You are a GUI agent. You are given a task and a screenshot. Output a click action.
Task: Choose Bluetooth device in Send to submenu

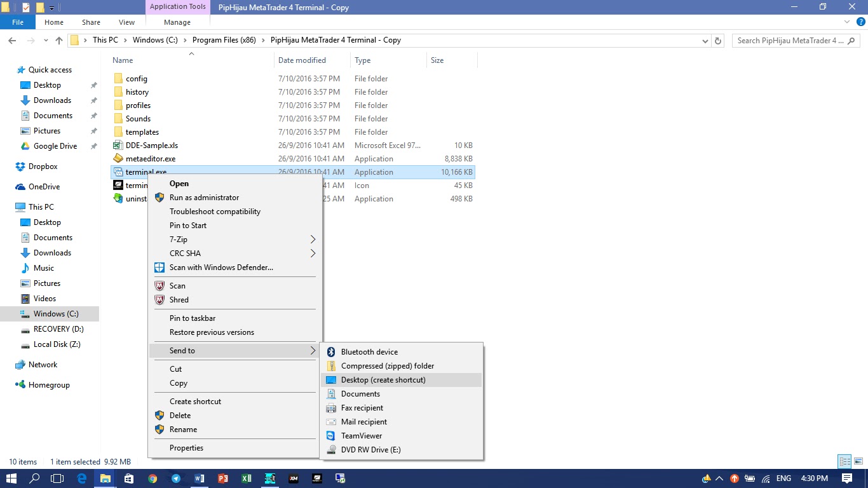[402, 352]
